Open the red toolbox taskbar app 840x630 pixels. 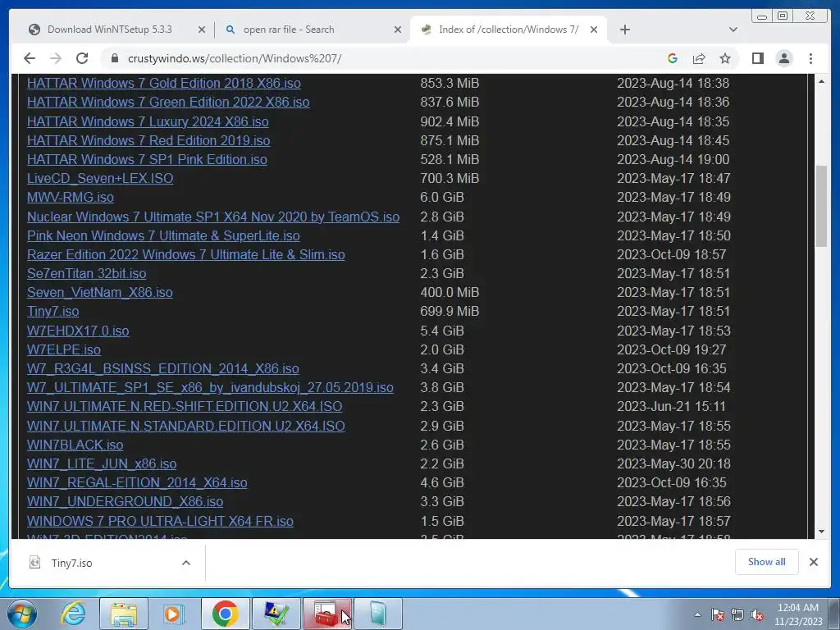[327, 614]
